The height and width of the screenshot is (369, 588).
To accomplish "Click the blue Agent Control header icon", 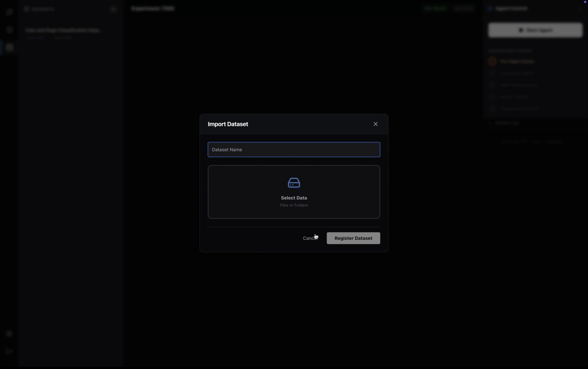I will pos(490,9).
